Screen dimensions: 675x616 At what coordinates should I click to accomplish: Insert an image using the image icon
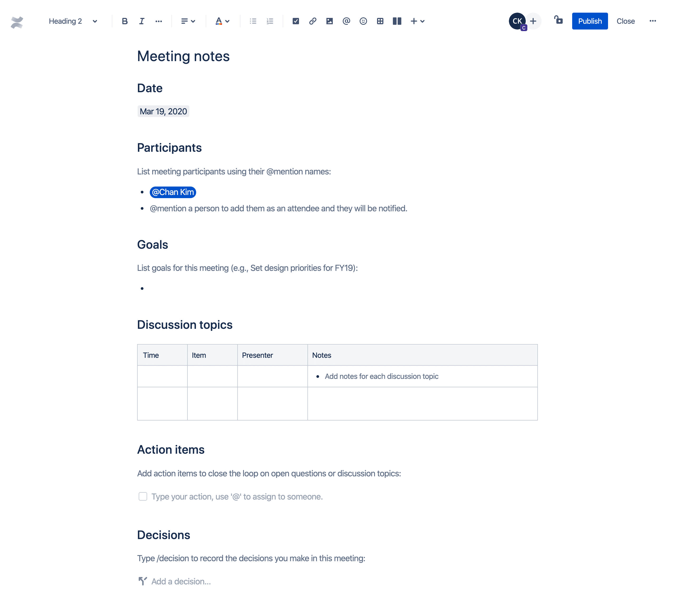click(329, 21)
